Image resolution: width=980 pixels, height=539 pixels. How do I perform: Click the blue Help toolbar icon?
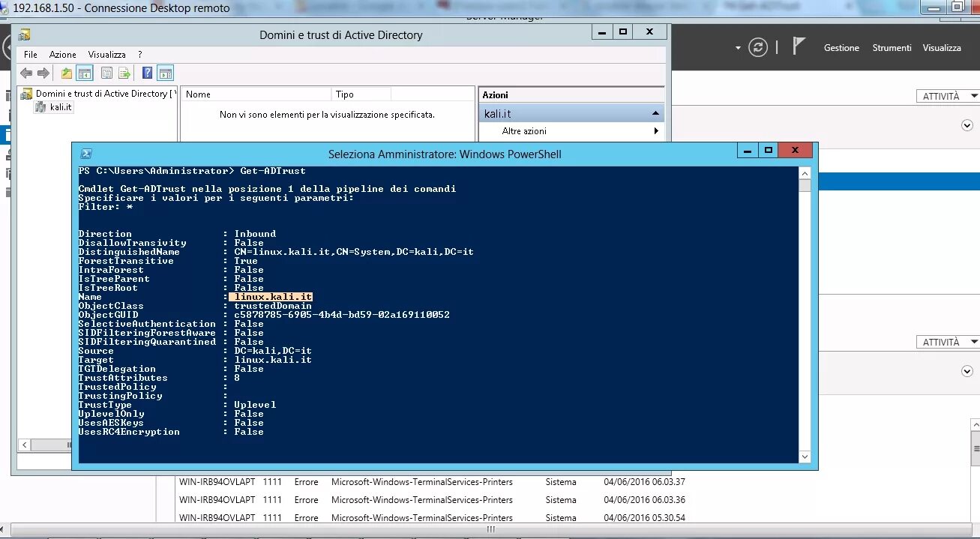148,73
